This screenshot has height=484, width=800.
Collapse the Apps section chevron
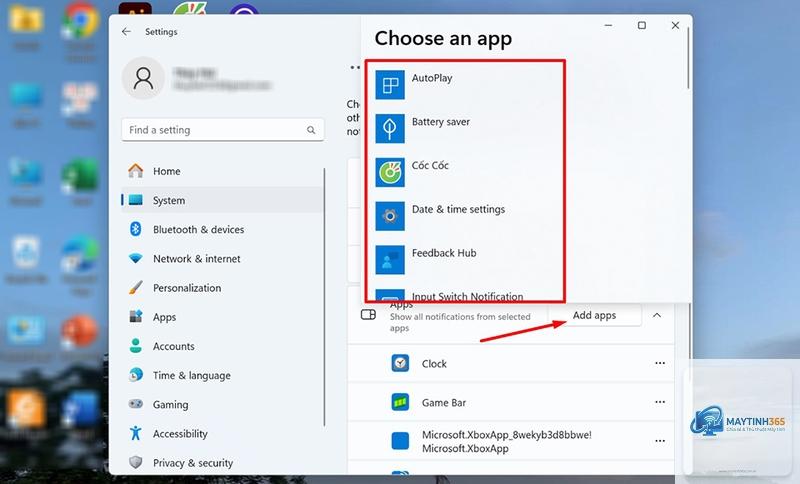coord(657,315)
